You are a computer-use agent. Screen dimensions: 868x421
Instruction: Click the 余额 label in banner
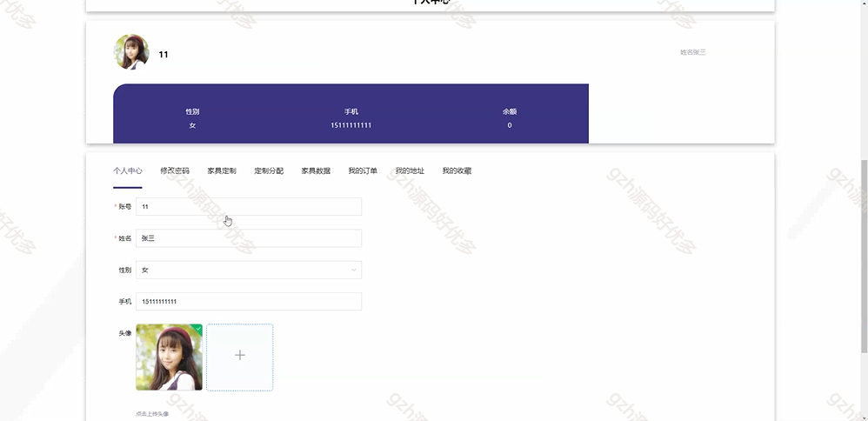click(x=510, y=111)
